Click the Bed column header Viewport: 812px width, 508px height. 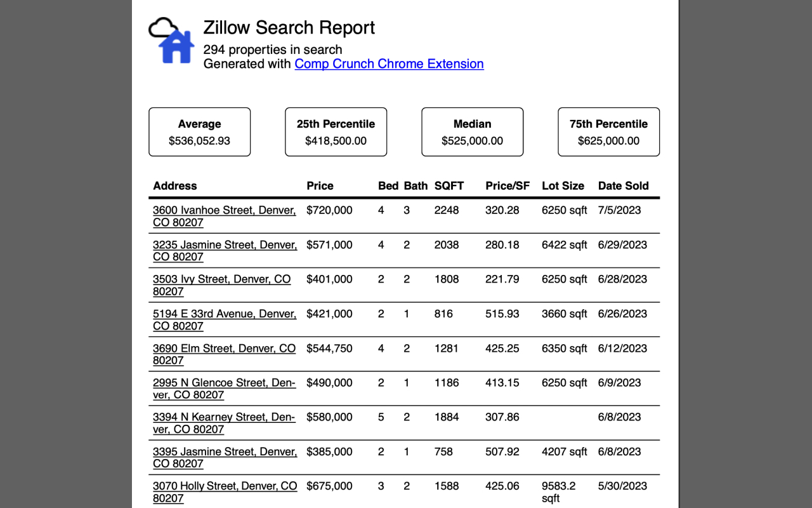388,186
